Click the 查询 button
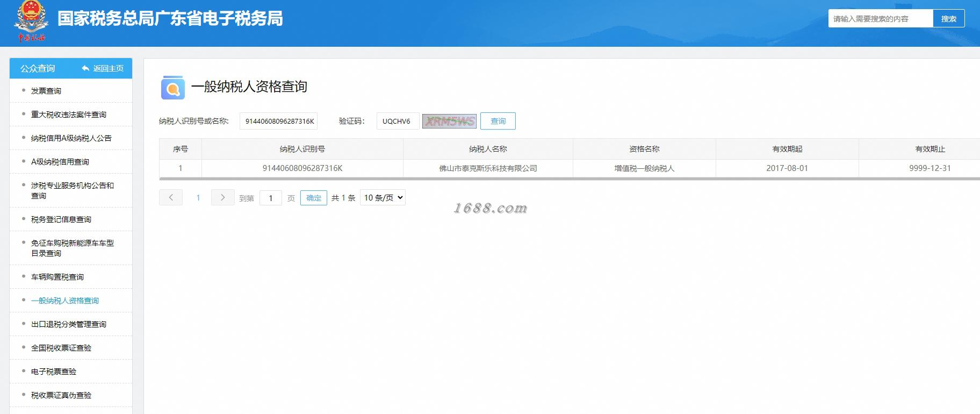The height and width of the screenshot is (414, 980). click(x=498, y=121)
